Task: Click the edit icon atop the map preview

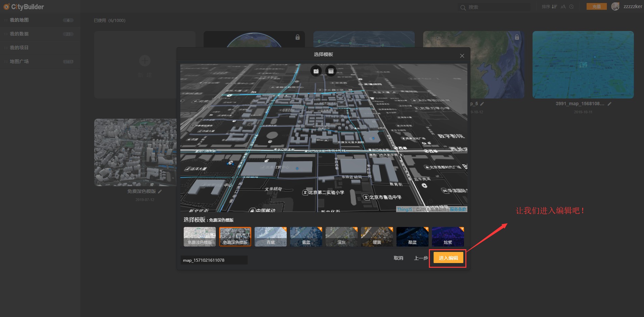Action: 316,71
